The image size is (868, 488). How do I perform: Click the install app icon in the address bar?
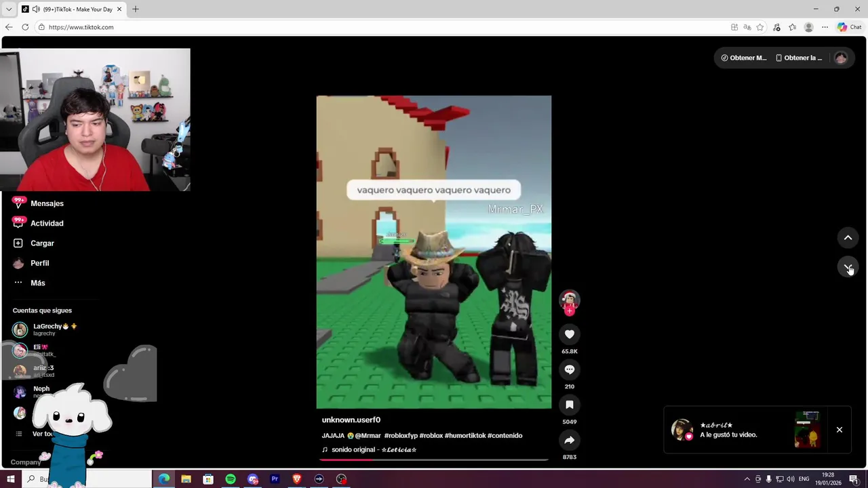(x=734, y=27)
